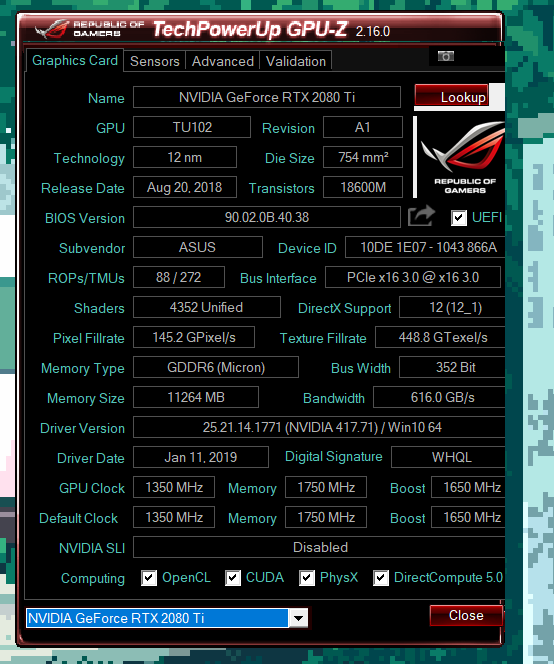Click the ROG logo in title bar

53,29
